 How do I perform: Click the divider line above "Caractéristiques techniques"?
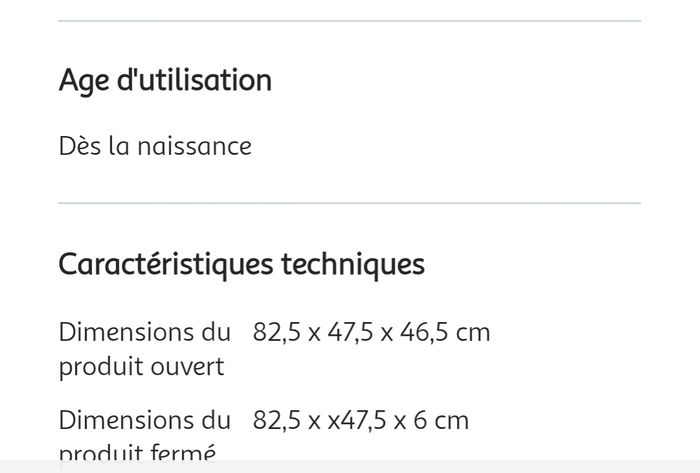click(x=349, y=203)
